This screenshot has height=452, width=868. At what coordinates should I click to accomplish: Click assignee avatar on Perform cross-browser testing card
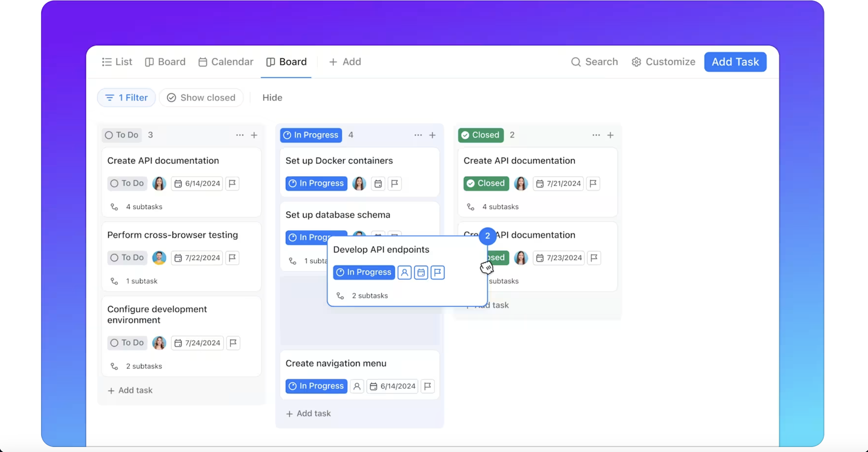point(159,258)
